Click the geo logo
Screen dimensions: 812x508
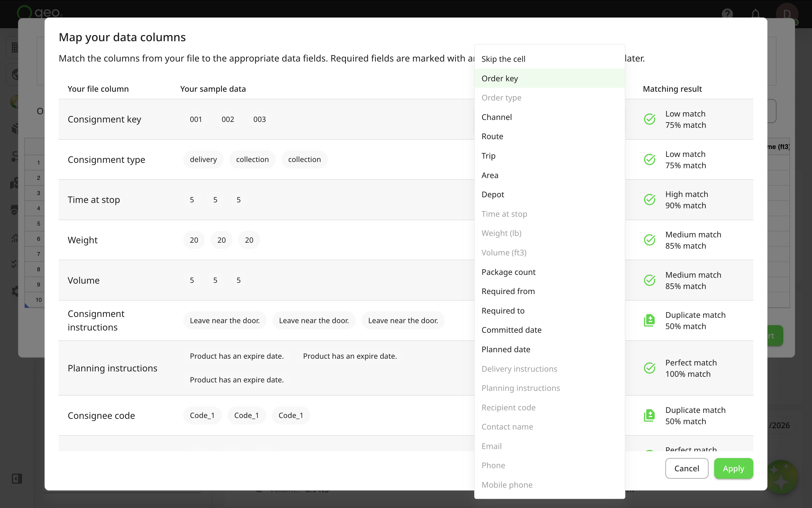click(39, 12)
